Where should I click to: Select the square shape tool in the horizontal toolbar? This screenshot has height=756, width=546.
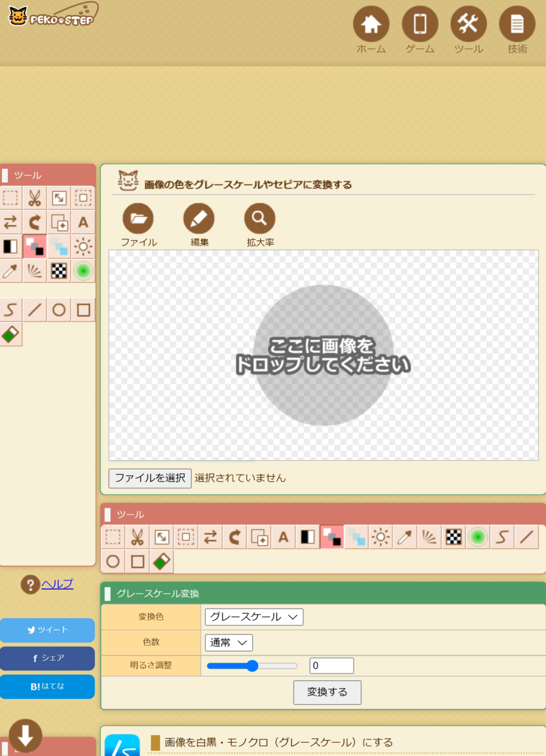click(137, 561)
